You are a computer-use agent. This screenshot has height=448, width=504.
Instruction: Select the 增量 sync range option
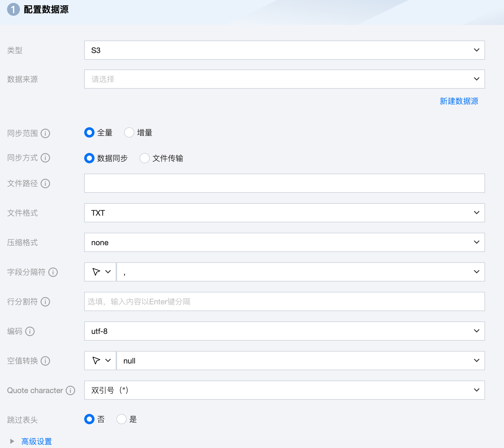129,132
